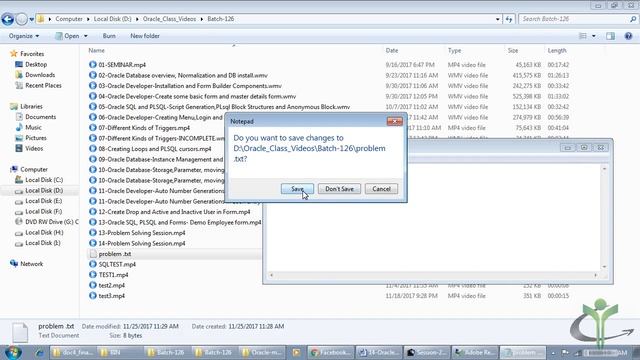This screenshot has width=640, height=360.
Task: Select 12-Create Drop and Active user file
Action: pos(174,212)
